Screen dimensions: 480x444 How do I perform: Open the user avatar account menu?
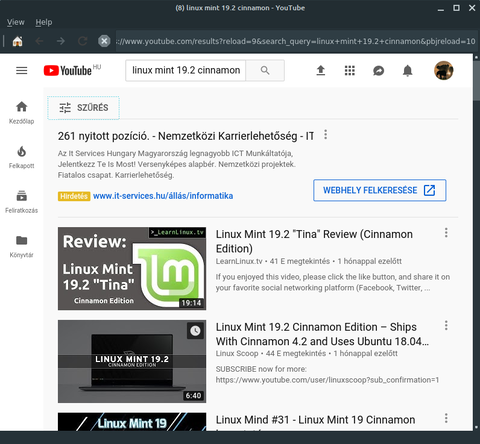[x=444, y=70]
